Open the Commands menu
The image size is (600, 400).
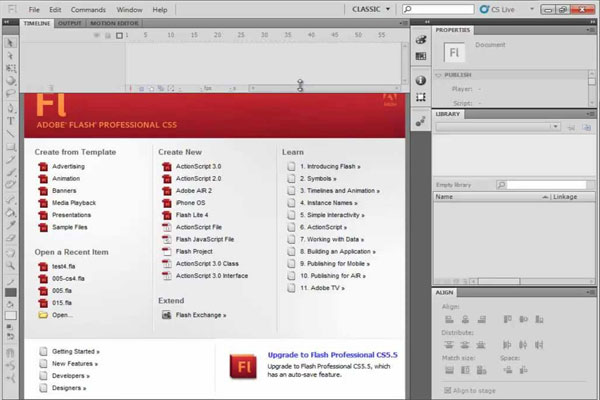(x=88, y=8)
